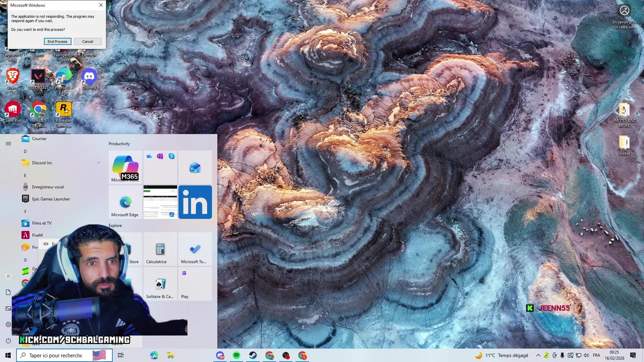Screen dimensions: 644x362
Task: Close the Microsoft Windows dialog
Action: [x=101, y=5]
